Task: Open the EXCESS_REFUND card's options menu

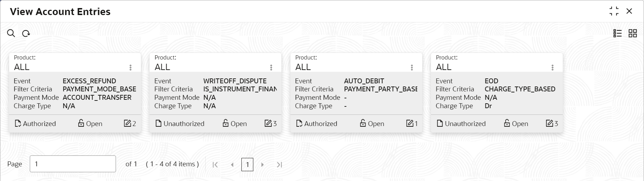Action: coord(130,68)
